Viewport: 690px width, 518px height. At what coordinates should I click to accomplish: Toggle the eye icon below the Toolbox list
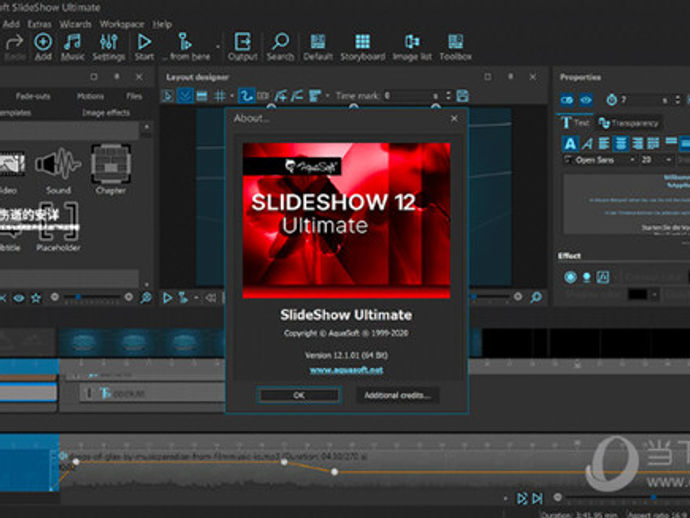[18, 298]
